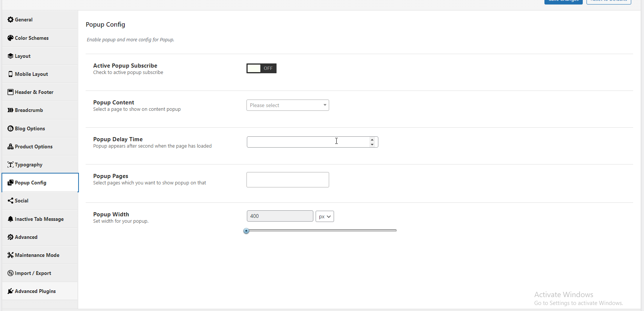
Task: Increase Popup Delay Time with up arrow
Action: point(372,139)
